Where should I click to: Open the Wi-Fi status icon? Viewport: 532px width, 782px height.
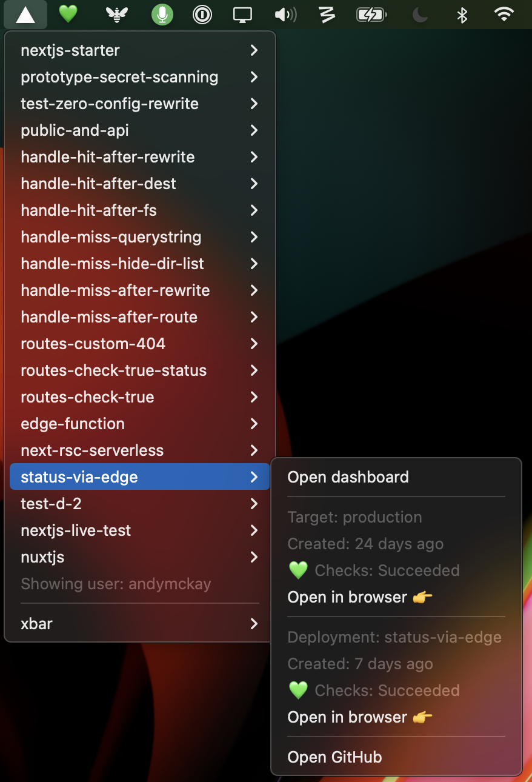click(504, 15)
